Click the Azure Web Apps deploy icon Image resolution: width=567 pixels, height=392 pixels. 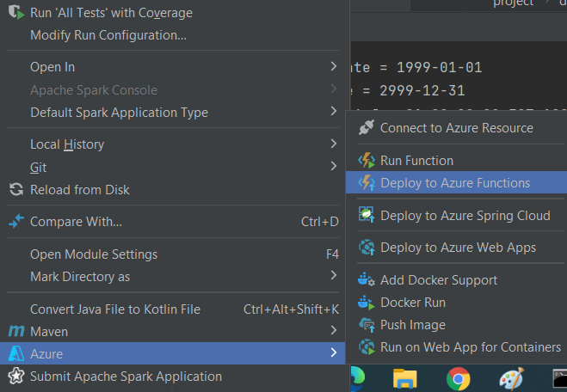click(367, 247)
